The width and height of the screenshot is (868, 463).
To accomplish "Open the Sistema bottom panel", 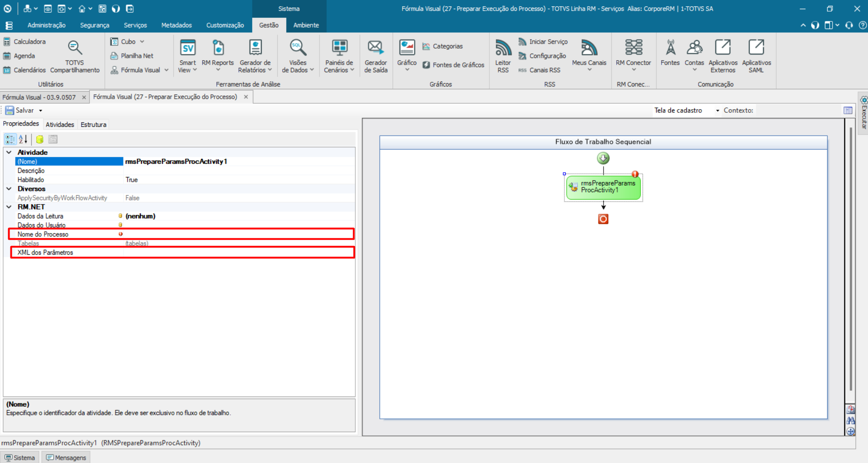I will [20, 458].
